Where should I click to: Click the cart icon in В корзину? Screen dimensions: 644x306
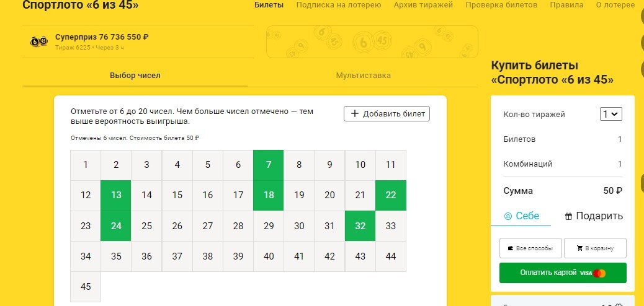tap(579, 248)
